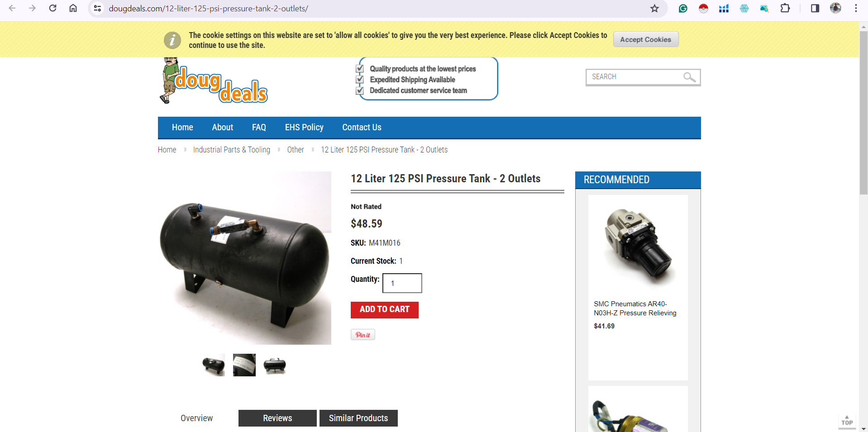The image size is (868, 432).
Task: Reload the page using the refresh icon
Action: pyautogui.click(x=52, y=8)
